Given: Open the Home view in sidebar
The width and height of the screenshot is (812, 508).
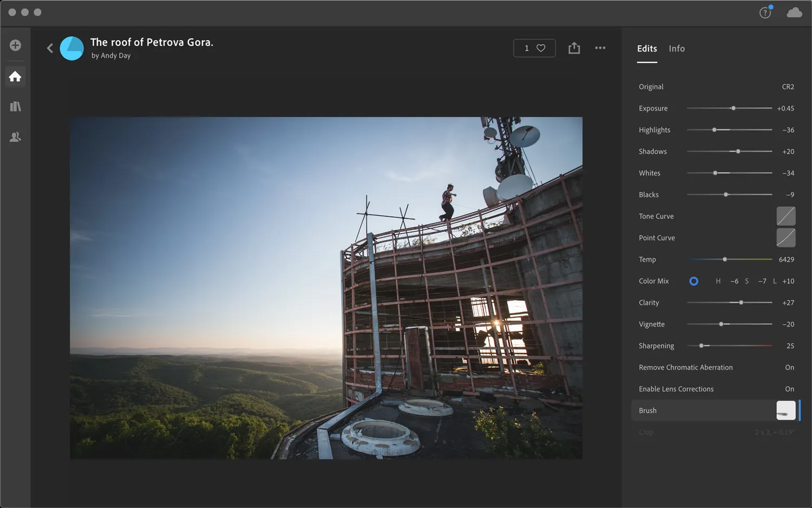Looking at the screenshot, I should pyautogui.click(x=15, y=76).
